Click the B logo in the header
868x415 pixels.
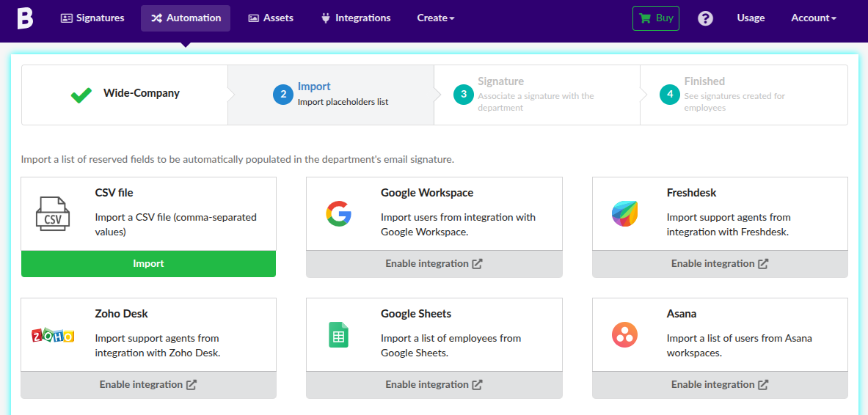pyautogui.click(x=25, y=18)
